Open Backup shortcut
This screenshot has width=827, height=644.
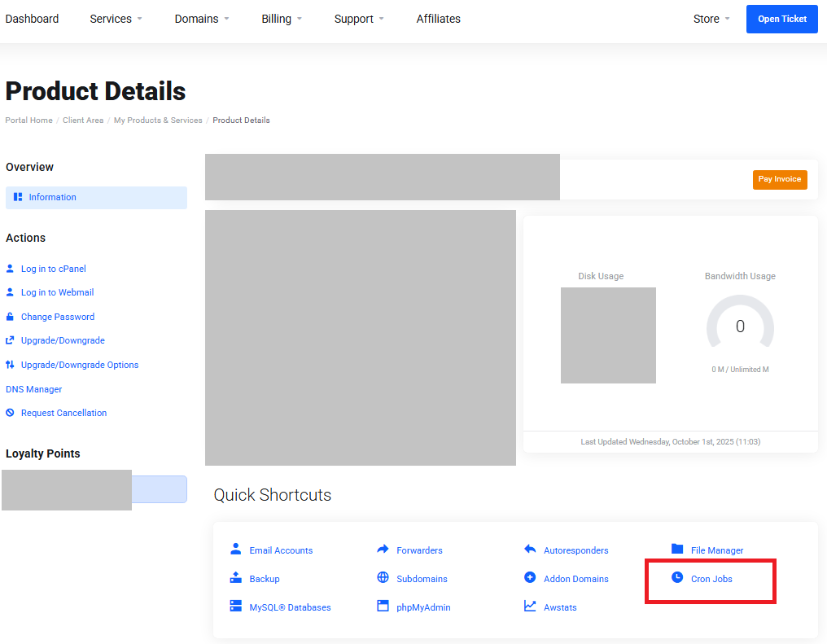pyautogui.click(x=265, y=579)
